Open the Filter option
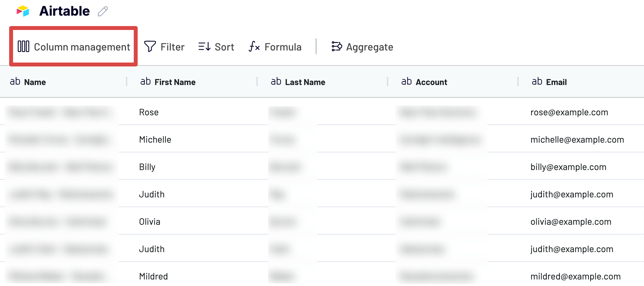The width and height of the screenshot is (644, 286). coord(164,47)
